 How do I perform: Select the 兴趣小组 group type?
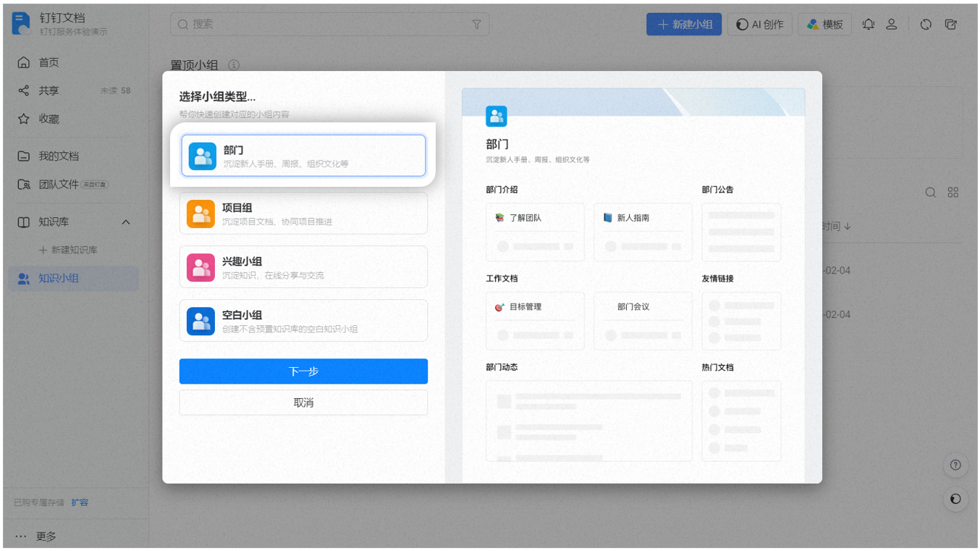pyautogui.click(x=303, y=267)
